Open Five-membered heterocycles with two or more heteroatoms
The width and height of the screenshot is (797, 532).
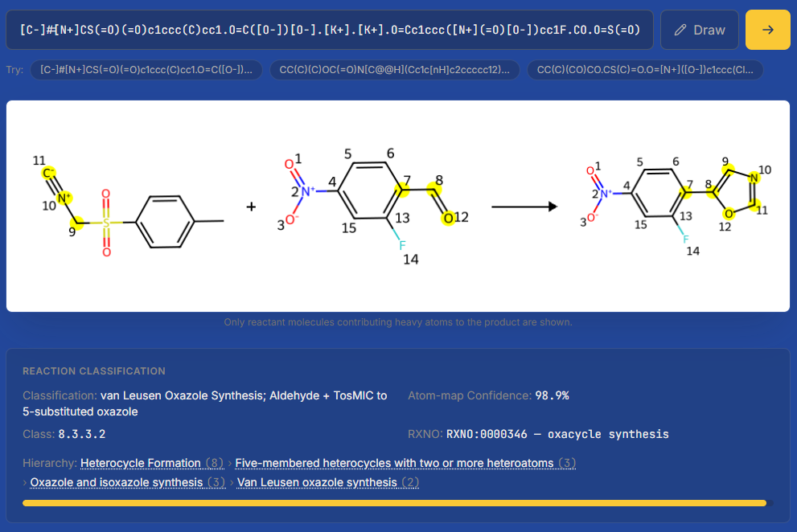405,463
